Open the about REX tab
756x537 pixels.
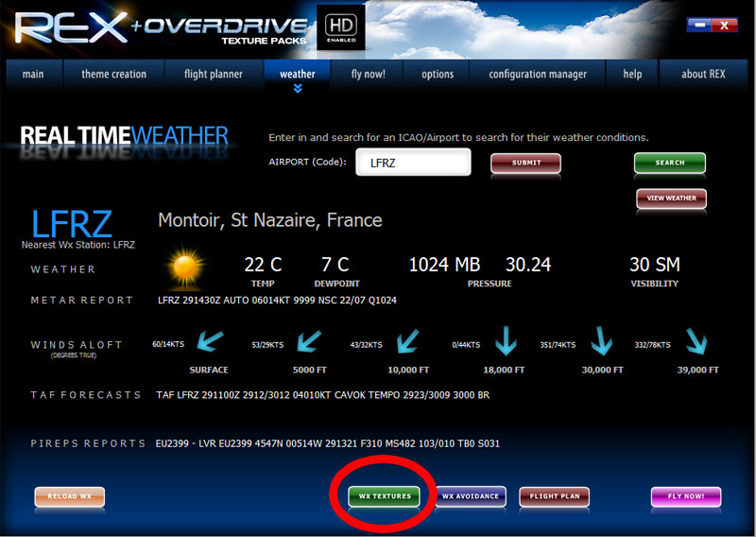coord(703,74)
